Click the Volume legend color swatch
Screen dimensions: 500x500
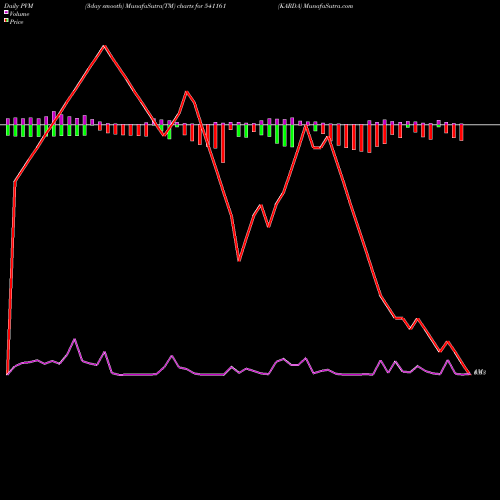pyautogui.click(x=6, y=12)
